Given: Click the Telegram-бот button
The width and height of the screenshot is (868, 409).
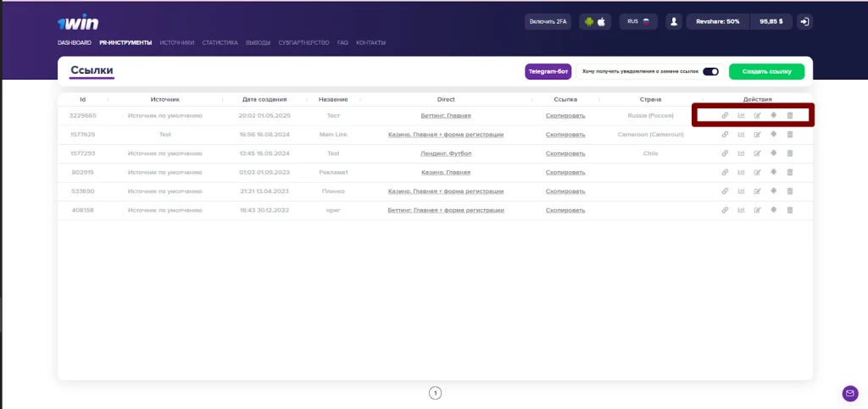Looking at the screenshot, I should tap(548, 71).
